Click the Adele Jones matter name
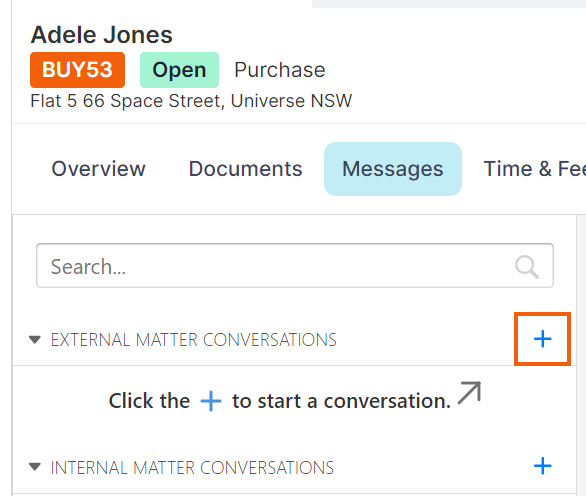The image size is (586, 496). 101,35
